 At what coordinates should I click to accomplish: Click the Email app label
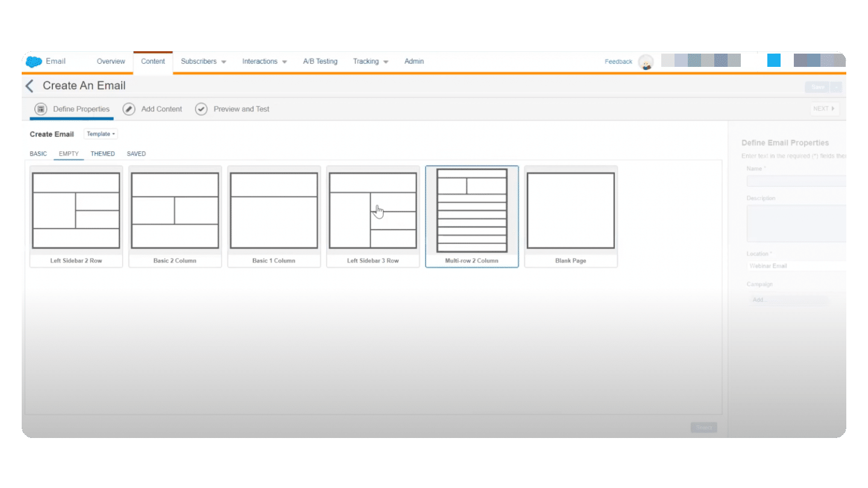tap(56, 61)
